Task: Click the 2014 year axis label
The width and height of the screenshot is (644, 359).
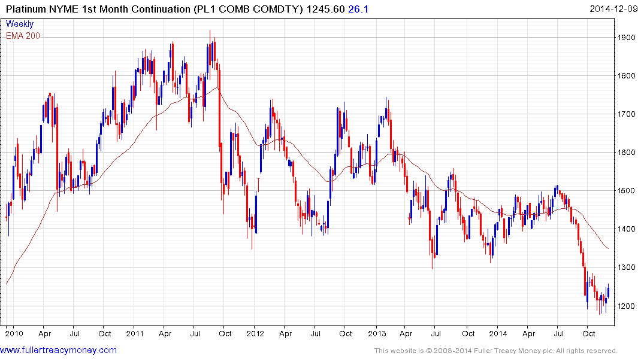Action: [x=498, y=333]
